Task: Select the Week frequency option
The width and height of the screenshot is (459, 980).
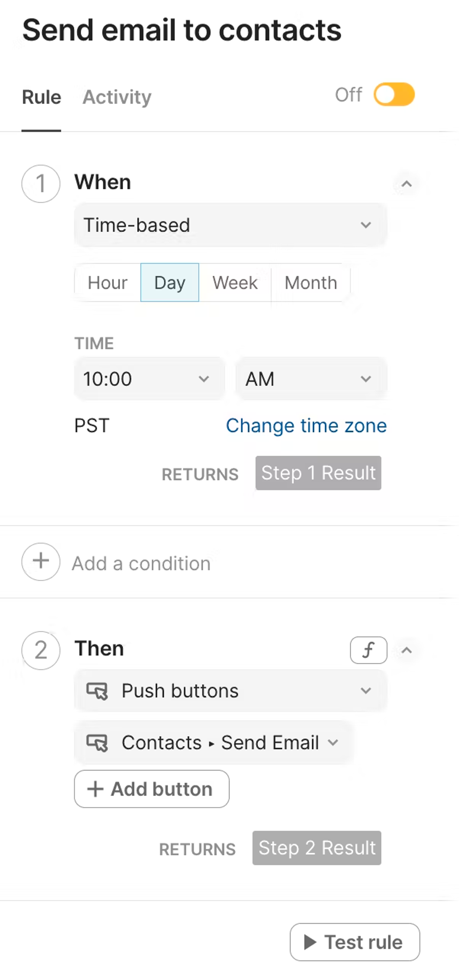Action: 235,283
